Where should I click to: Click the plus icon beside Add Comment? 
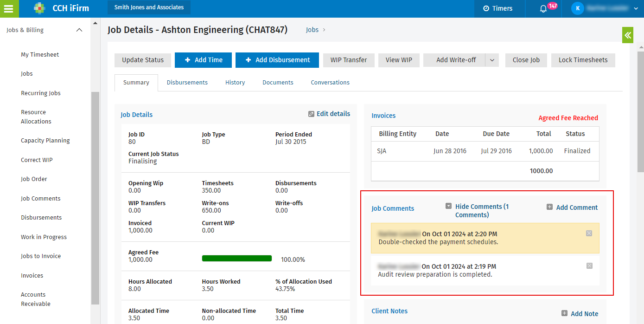pos(549,207)
